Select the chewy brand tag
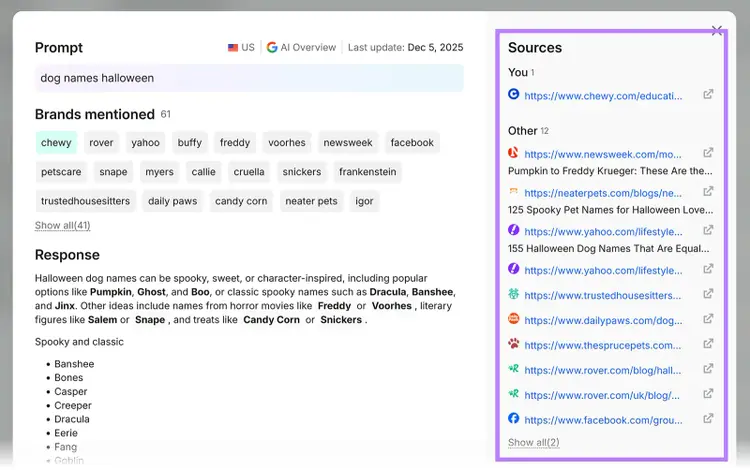 (x=56, y=142)
